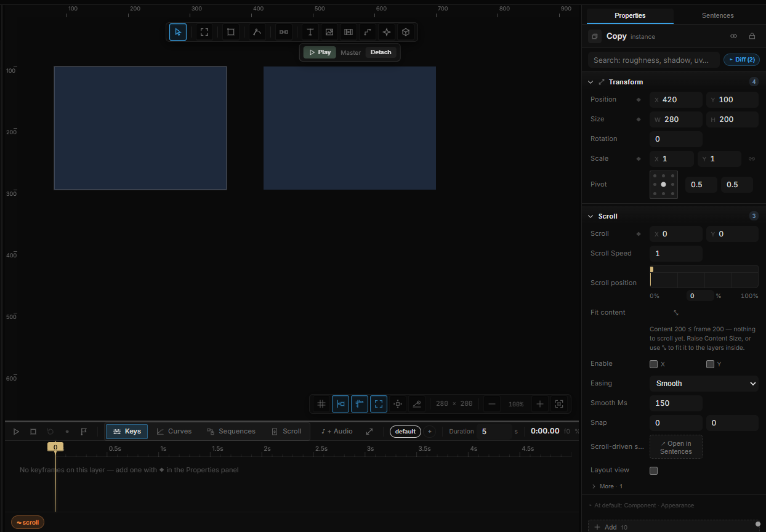Choose the image insert tool
The height and width of the screenshot is (532, 766).
pyautogui.click(x=329, y=32)
